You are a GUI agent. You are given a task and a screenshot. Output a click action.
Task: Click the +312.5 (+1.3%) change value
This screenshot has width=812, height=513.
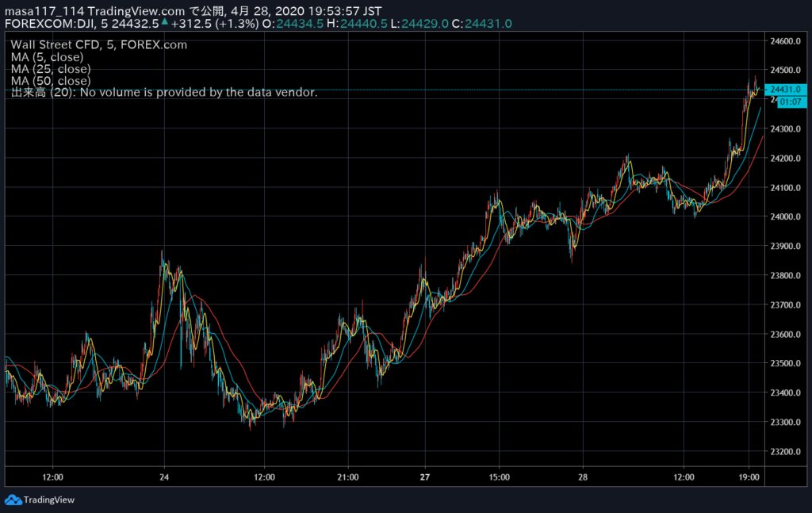[214, 24]
